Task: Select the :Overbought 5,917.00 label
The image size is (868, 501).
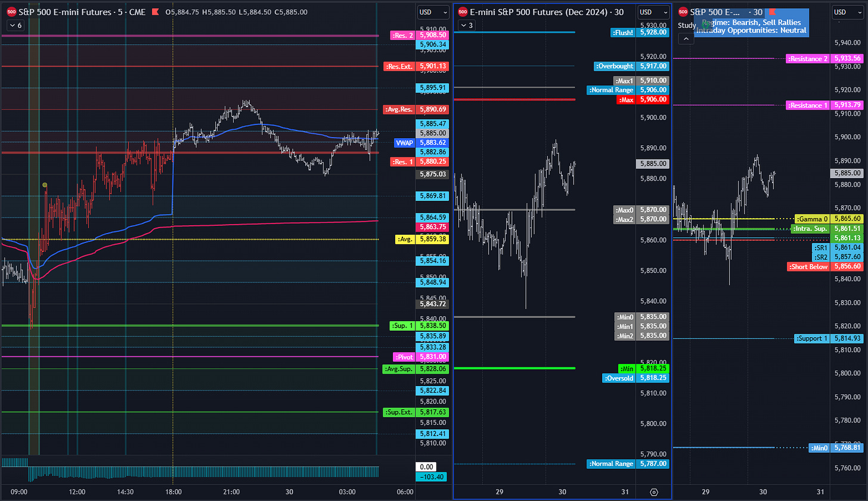Action: [x=632, y=66]
